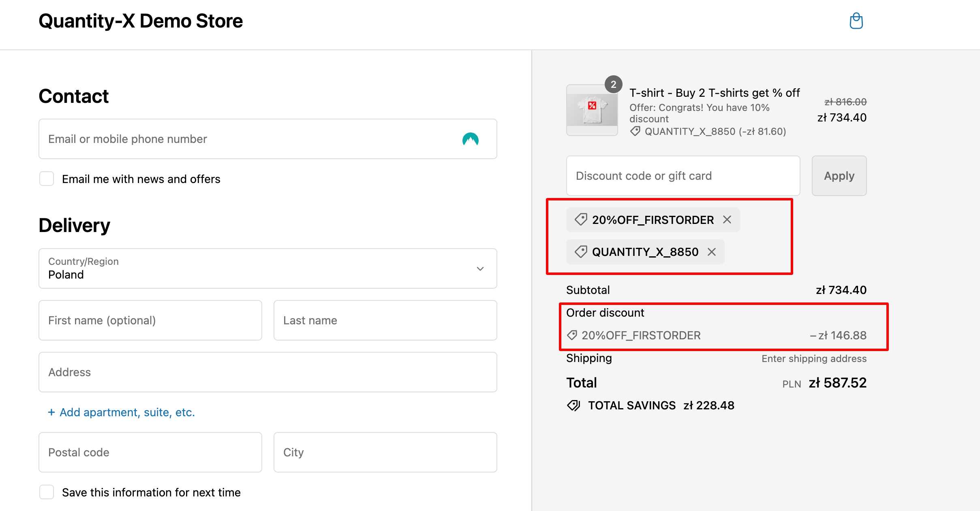Click into the Last name field
Image resolution: width=980 pixels, height=511 pixels.
pyautogui.click(x=385, y=320)
